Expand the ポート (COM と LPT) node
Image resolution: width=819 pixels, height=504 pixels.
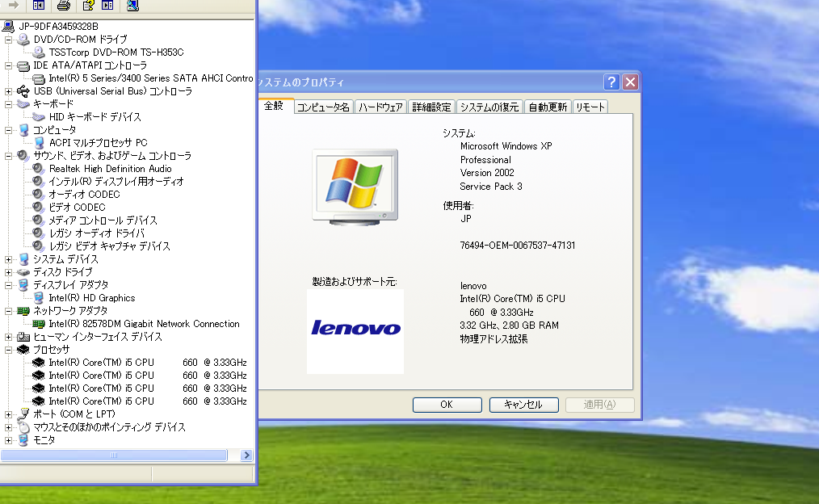(x=8, y=414)
